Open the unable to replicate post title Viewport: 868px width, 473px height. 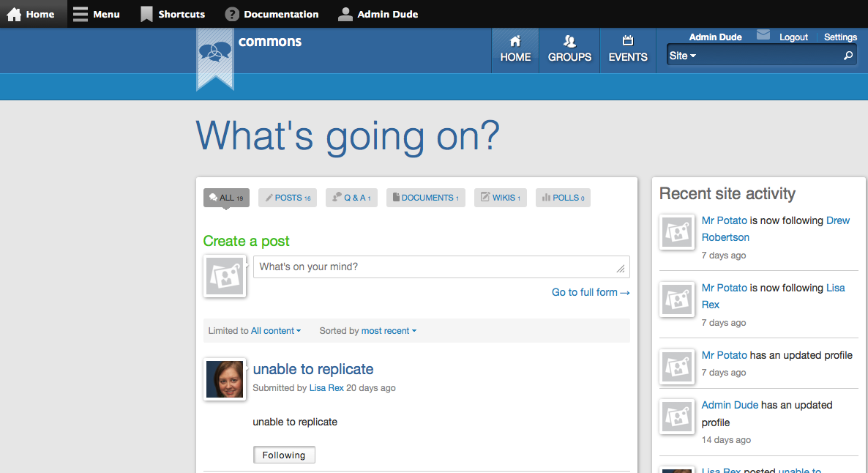(x=313, y=369)
